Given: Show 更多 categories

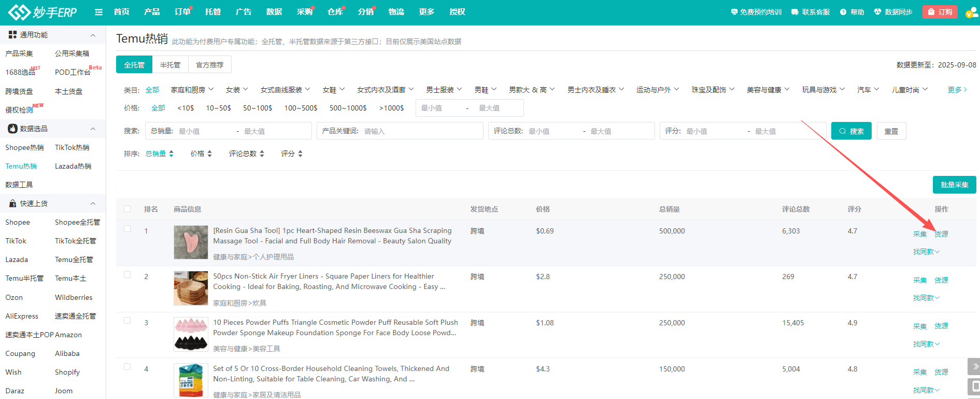Looking at the screenshot, I should tap(957, 90).
